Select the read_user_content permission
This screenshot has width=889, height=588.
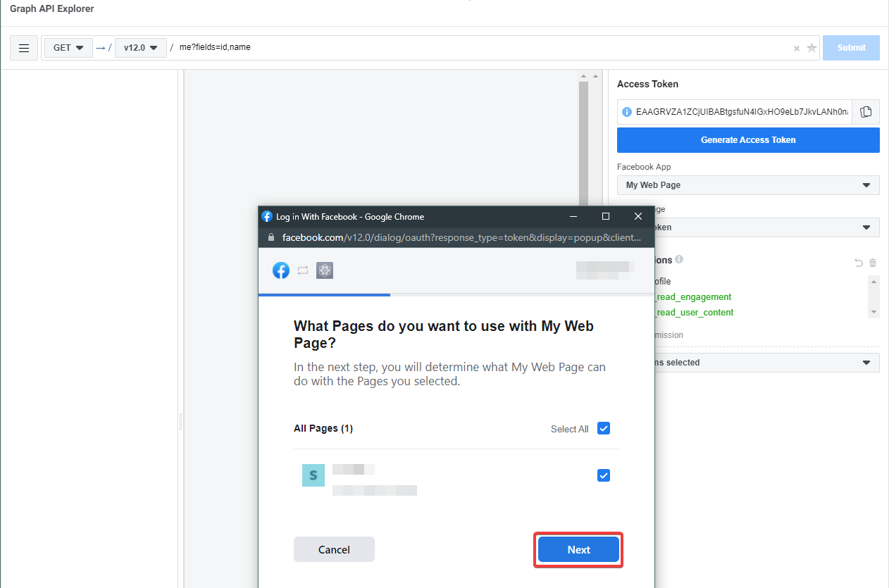pos(694,313)
